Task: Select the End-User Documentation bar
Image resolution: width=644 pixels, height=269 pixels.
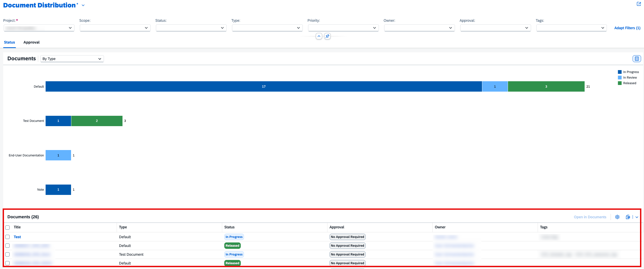Action: (x=58, y=155)
